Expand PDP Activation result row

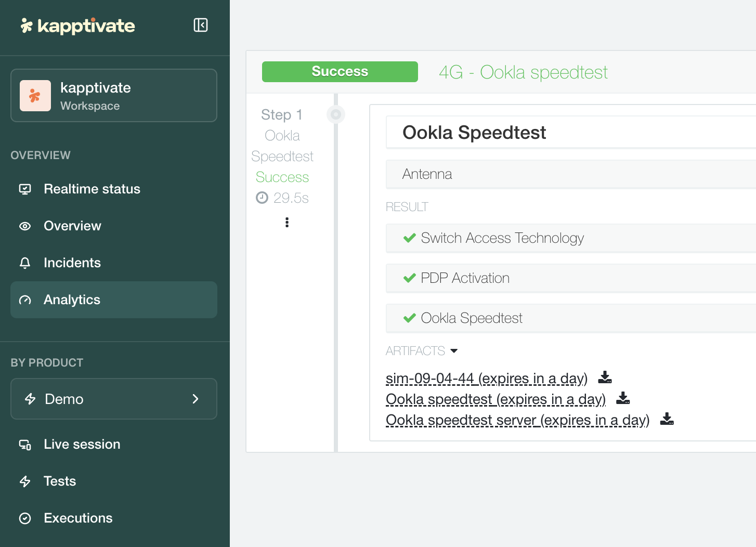(x=571, y=278)
